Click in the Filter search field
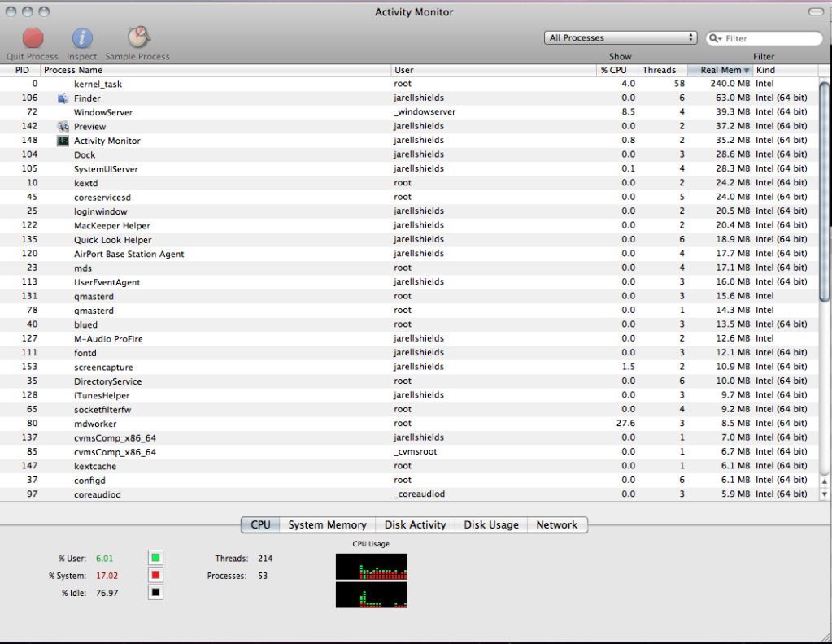The width and height of the screenshot is (832, 644). tap(764, 38)
